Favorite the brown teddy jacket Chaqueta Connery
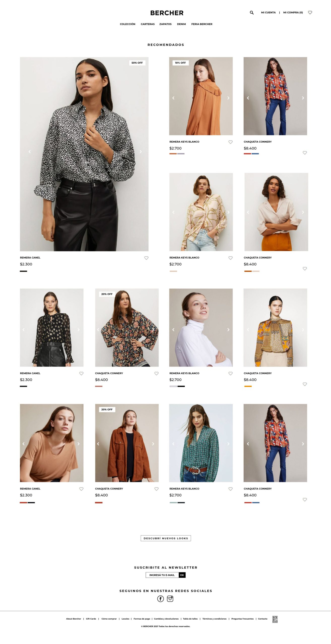 156,489
